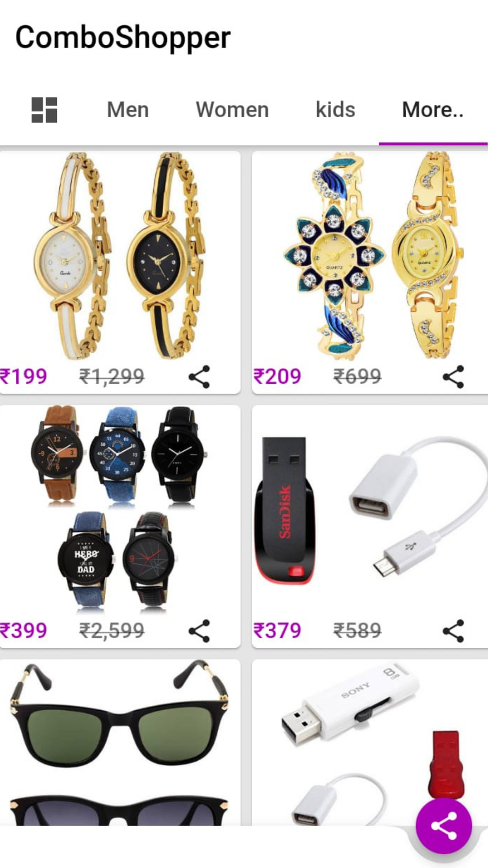Screen dimensions: 488x868
Task: Tap the purple floating share button
Action: [x=444, y=826]
